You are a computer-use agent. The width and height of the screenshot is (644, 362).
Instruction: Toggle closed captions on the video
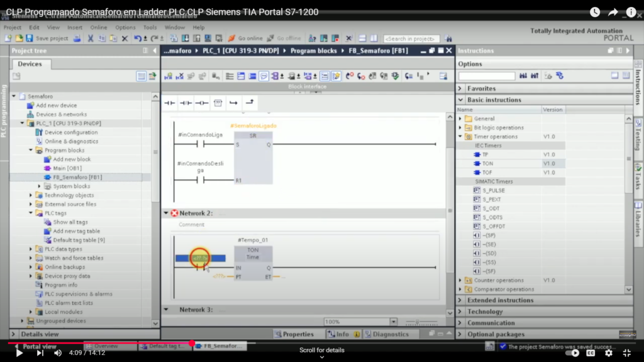(x=591, y=353)
